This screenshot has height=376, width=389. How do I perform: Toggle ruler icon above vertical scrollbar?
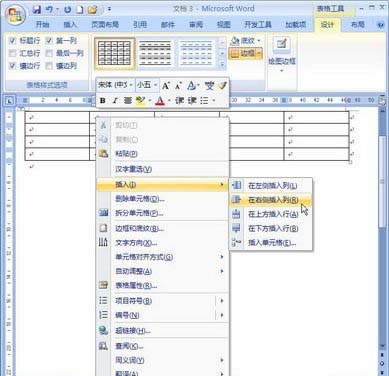pos(382,100)
